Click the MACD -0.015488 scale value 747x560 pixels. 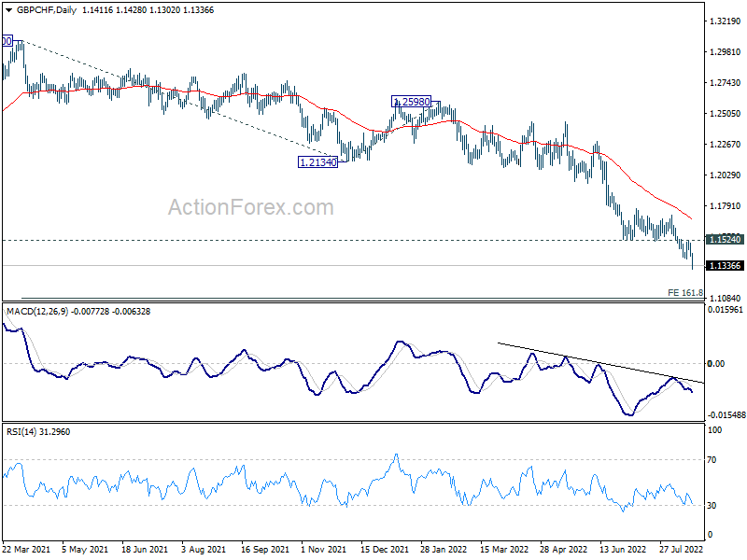(x=726, y=415)
